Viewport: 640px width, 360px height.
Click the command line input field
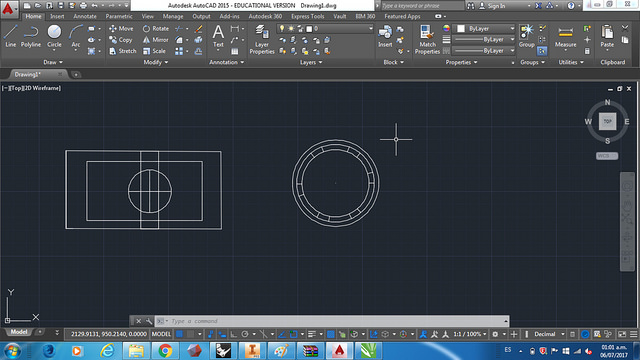[x=337, y=321]
